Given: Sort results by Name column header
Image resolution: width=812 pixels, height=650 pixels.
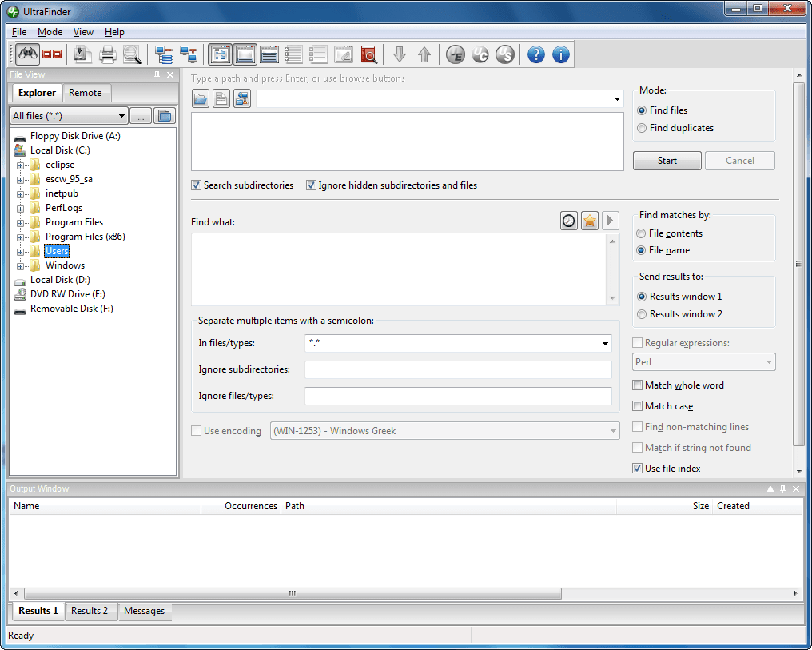Looking at the screenshot, I should coord(105,506).
